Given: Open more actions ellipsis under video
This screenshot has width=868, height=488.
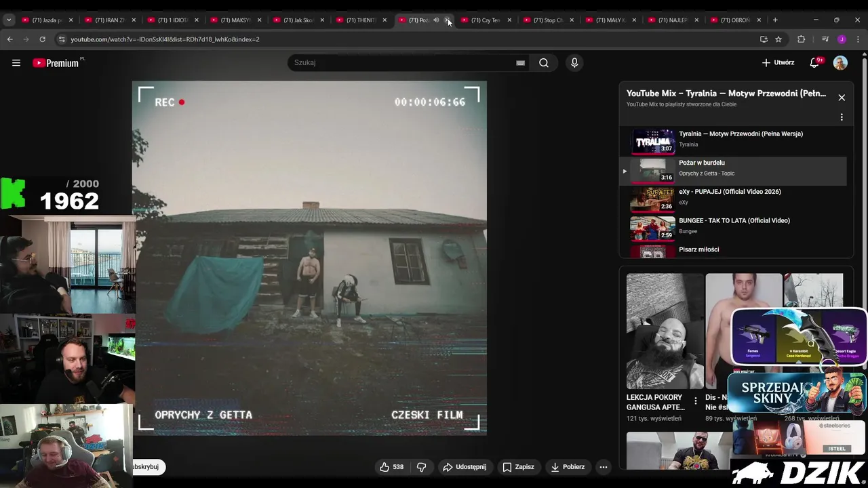Looking at the screenshot, I should pos(603,467).
